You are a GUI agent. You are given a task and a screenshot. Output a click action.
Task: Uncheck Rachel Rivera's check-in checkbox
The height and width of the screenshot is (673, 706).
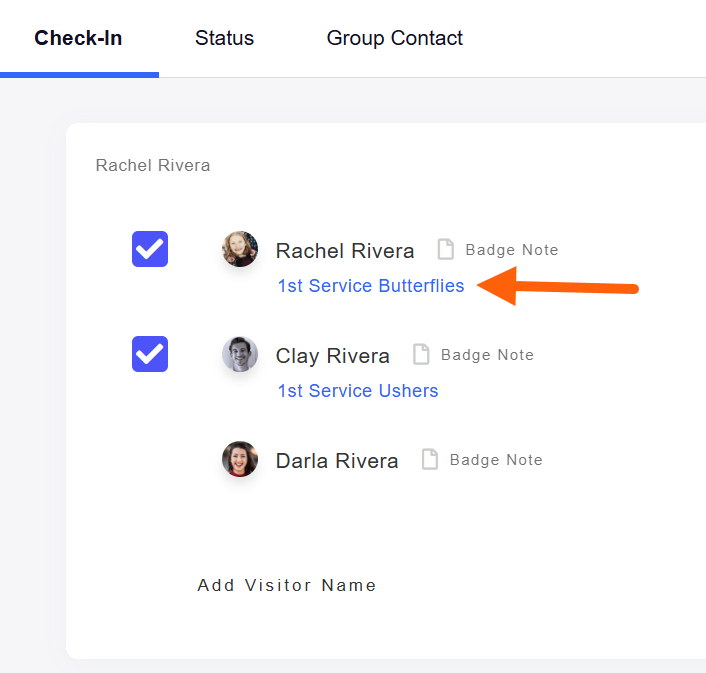[150, 249]
